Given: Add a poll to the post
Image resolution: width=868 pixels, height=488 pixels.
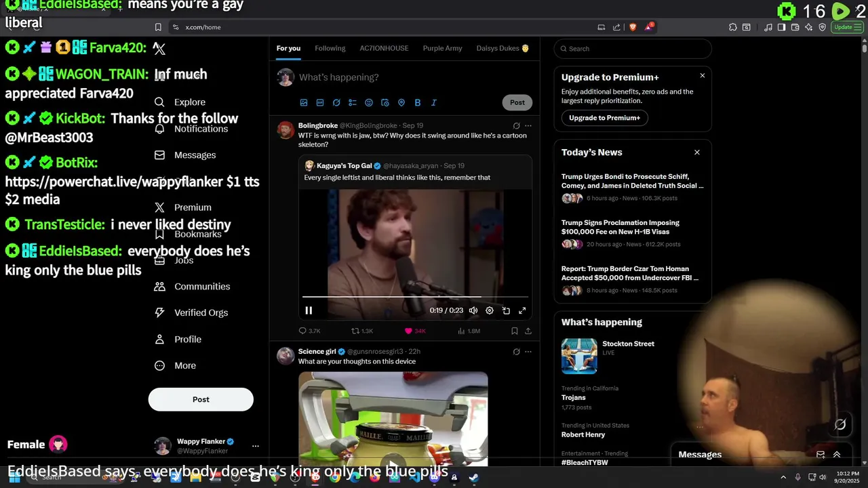Looking at the screenshot, I should 353,102.
